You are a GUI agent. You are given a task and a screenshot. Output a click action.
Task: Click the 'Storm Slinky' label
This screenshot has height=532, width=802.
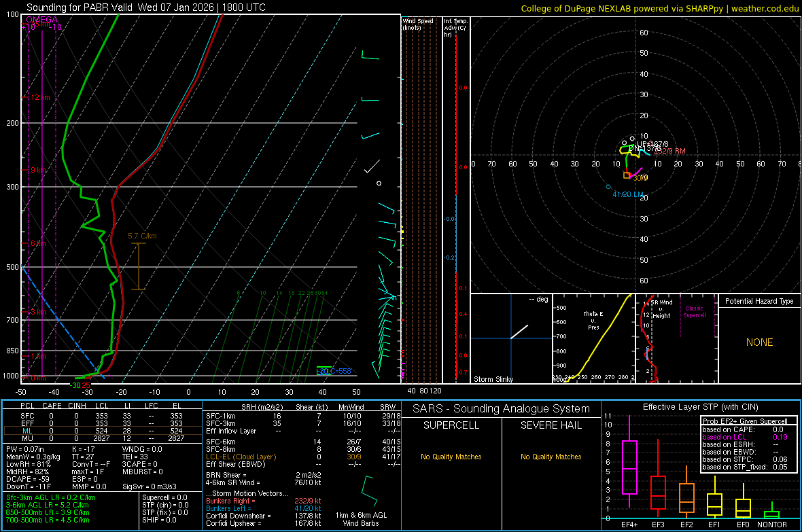[493, 379]
